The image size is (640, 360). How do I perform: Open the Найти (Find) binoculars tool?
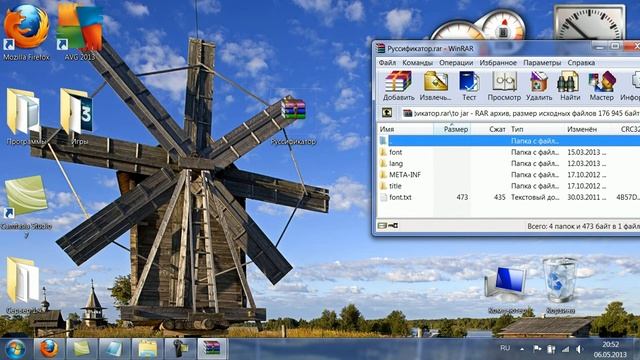coord(570,86)
